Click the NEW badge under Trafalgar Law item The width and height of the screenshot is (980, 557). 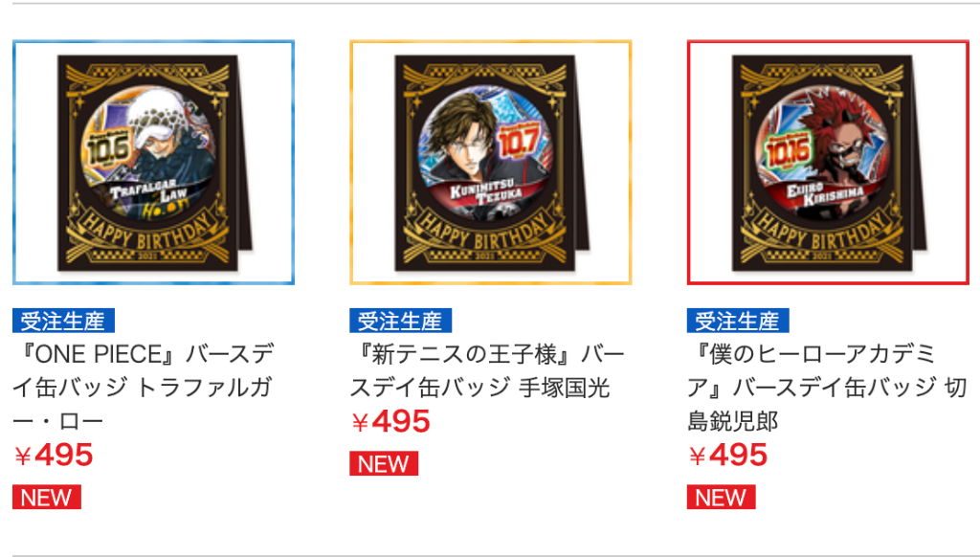tap(47, 497)
